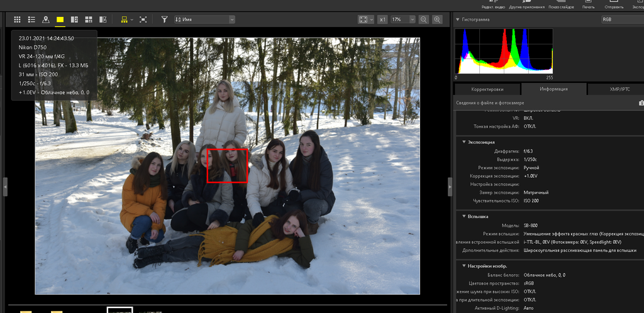Open Другие приложения

(x=526, y=4)
